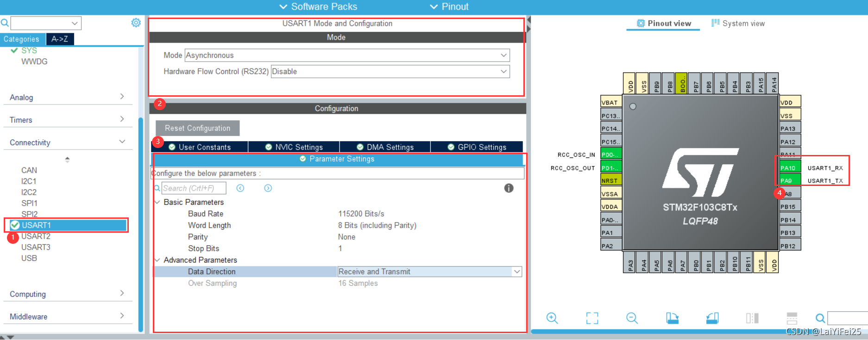The image size is (868, 340).
Task: Open the category settings gear
Action: pyautogui.click(x=136, y=23)
